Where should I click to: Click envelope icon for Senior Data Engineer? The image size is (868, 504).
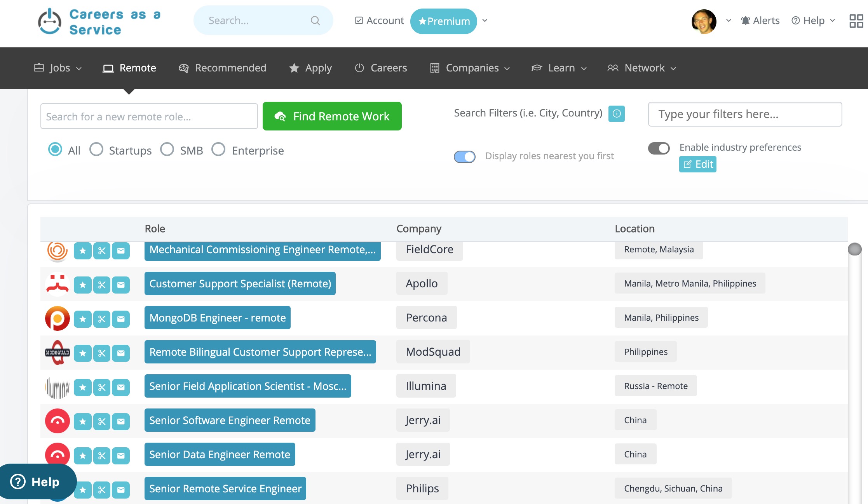click(x=121, y=456)
